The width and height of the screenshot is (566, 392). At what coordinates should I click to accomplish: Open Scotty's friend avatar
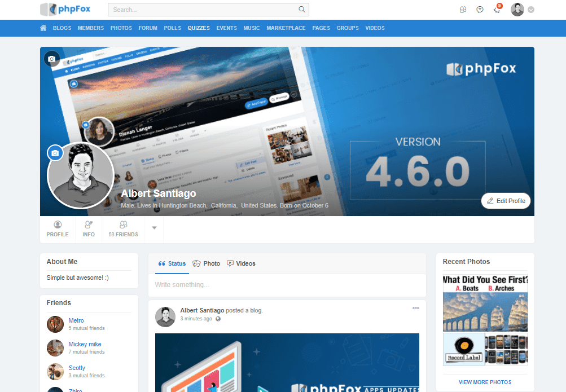tap(55, 372)
